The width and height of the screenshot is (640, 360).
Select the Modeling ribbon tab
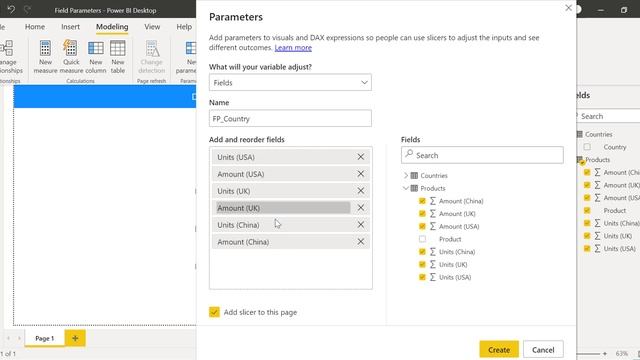coord(112,27)
